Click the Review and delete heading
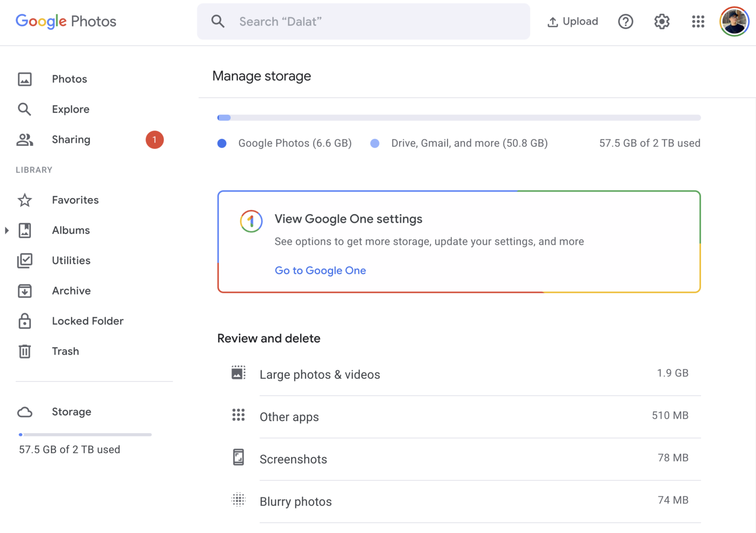 tap(269, 338)
